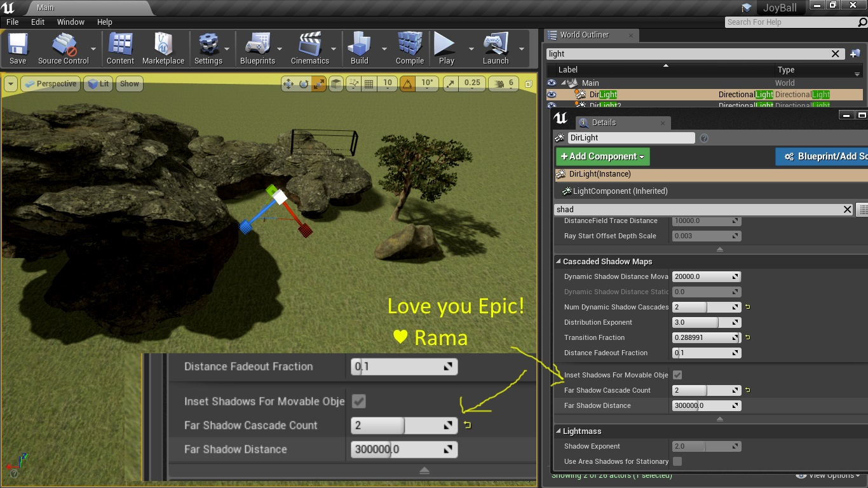Click Far Shadow Distance value slider
The width and height of the screenshot is (868, 488).
pyautogui.click(x=707, y=405)
